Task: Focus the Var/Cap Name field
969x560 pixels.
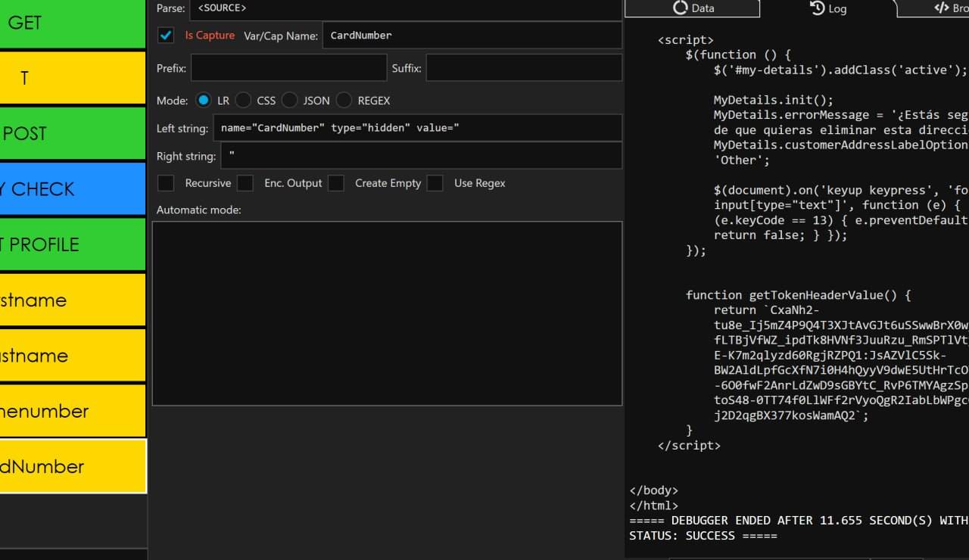Action: 472,36
